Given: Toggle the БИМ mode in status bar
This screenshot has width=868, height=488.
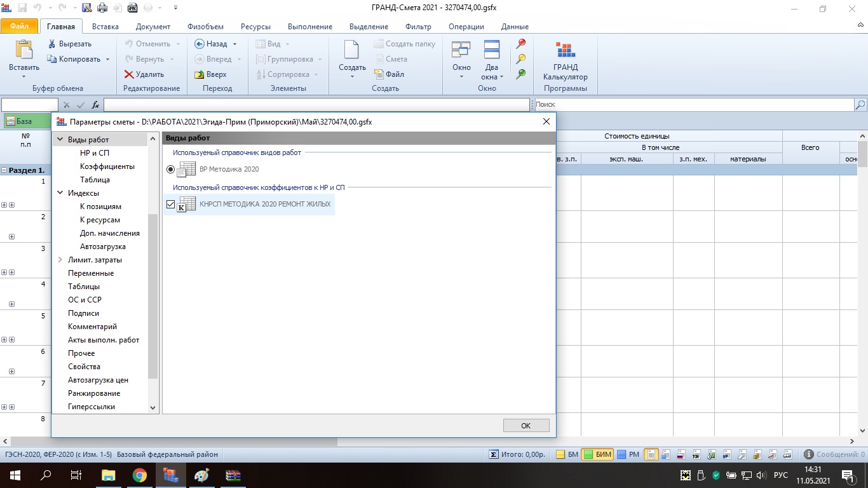Looking at the screenshot, I should (597, 454).
